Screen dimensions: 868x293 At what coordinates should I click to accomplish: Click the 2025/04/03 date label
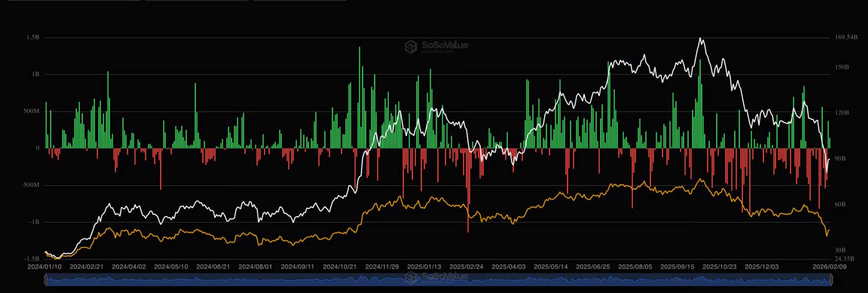coord(509,267)
